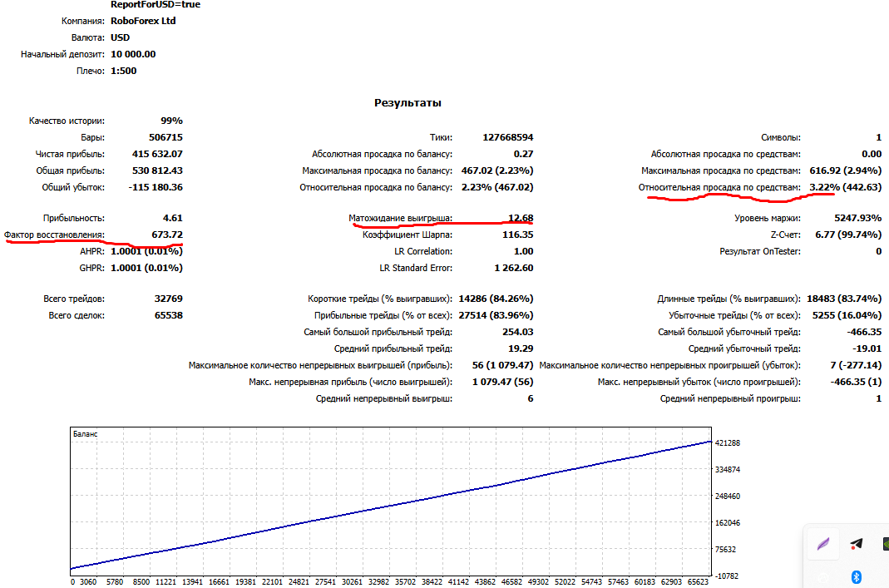Click the max consecutive profit 1 079.47 (56)

point(503,382)
